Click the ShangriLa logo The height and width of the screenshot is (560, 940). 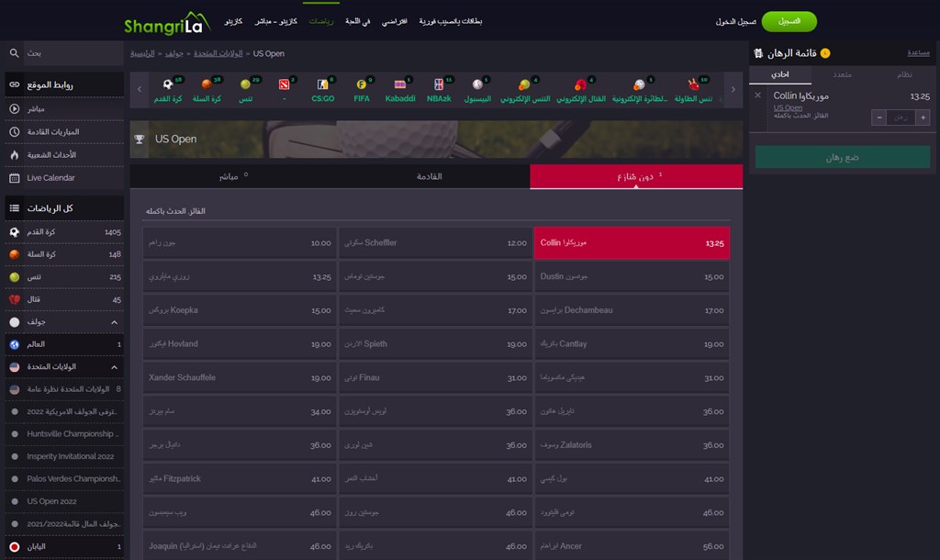[x=167, y=23]
